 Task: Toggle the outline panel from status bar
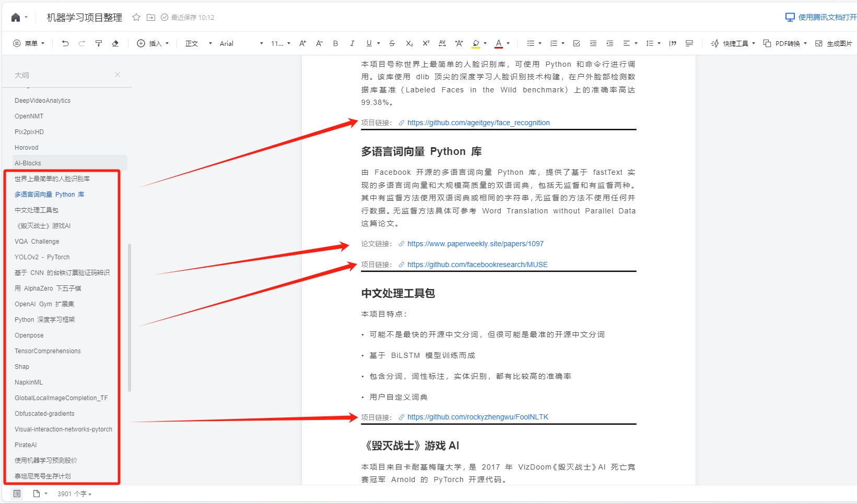pyautogui.click(x=17, y=494)
